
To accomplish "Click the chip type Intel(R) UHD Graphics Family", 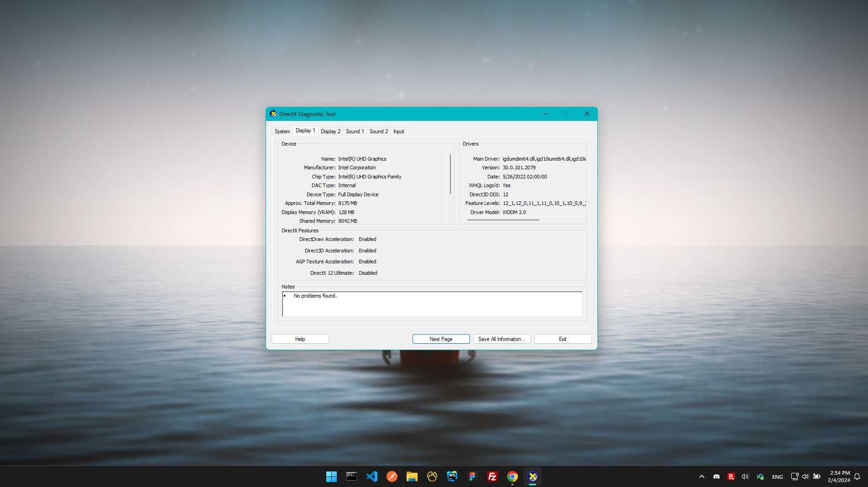I will point(370,177).
